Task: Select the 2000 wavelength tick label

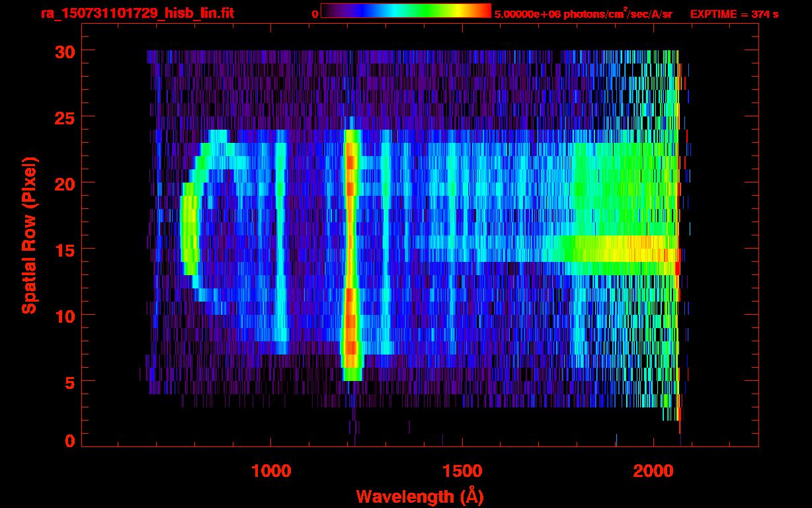Action: click(x=653, y=472)
